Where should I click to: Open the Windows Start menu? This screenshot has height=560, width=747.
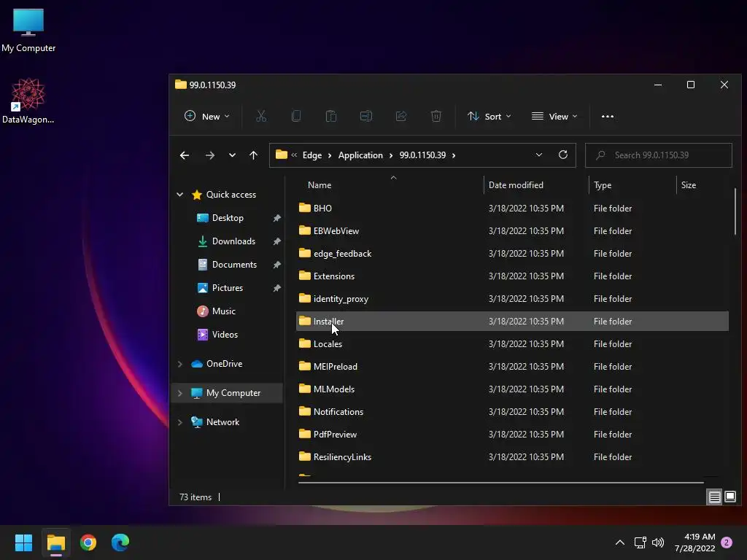(x=23, y=542)
